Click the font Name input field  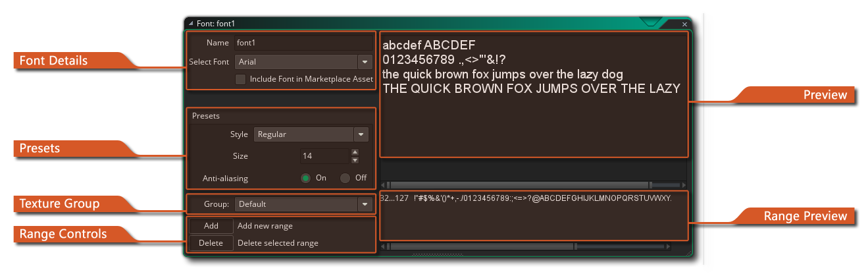click(303, 43)
